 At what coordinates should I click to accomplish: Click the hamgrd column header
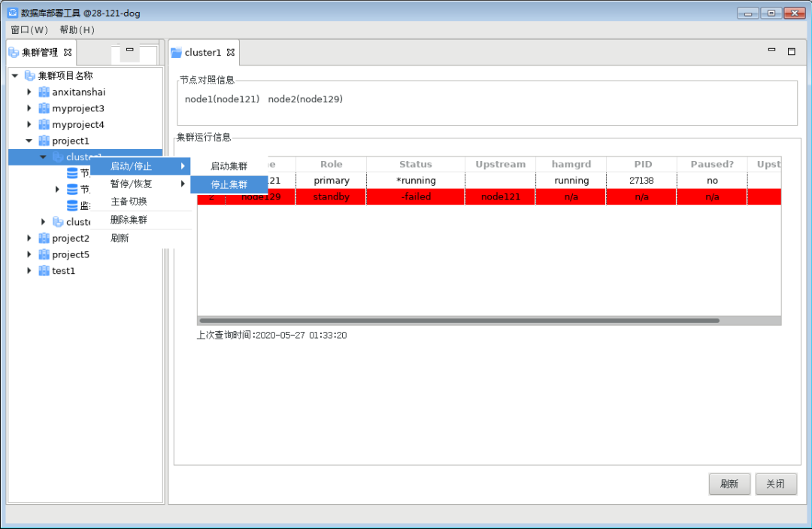pos(571,164)
